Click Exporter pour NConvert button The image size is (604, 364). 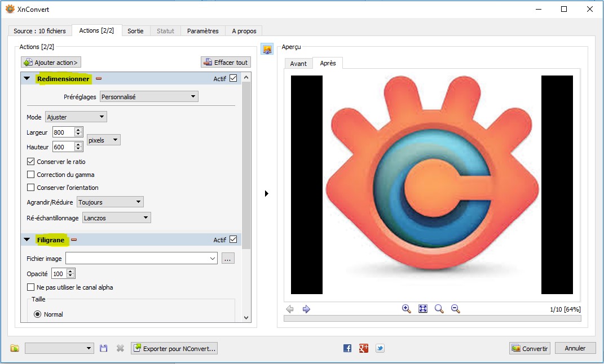(174, 348)
